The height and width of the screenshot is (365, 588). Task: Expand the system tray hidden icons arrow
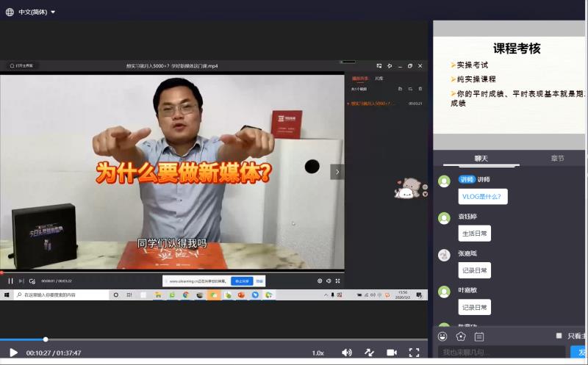[326, 295]
